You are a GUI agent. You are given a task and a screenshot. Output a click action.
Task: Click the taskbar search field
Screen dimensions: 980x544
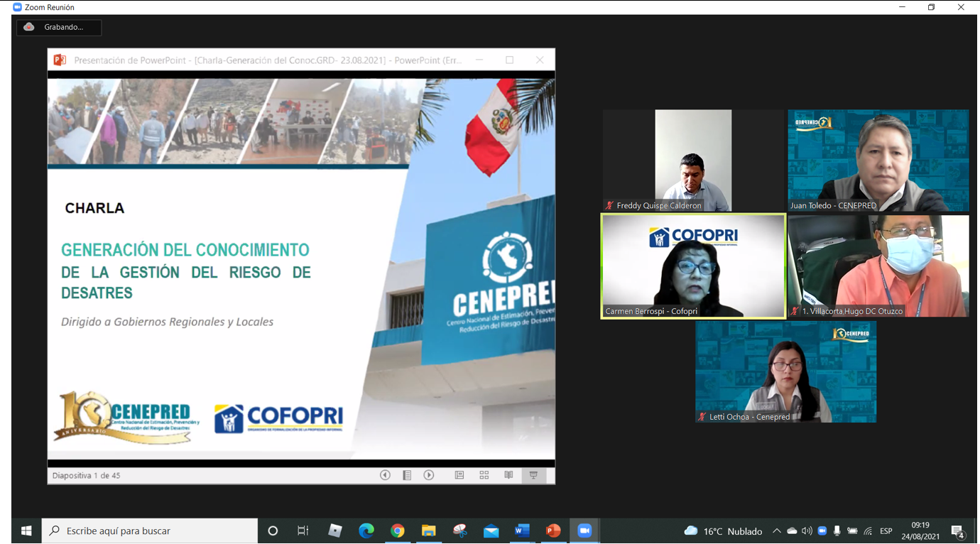pyautogui.click(x=150, y=531)
